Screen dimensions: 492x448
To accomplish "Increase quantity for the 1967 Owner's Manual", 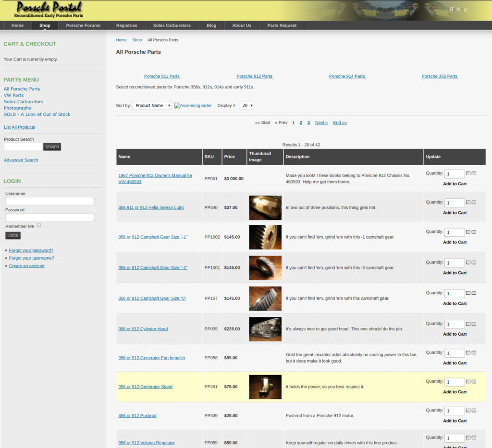I will click(468, 173).
